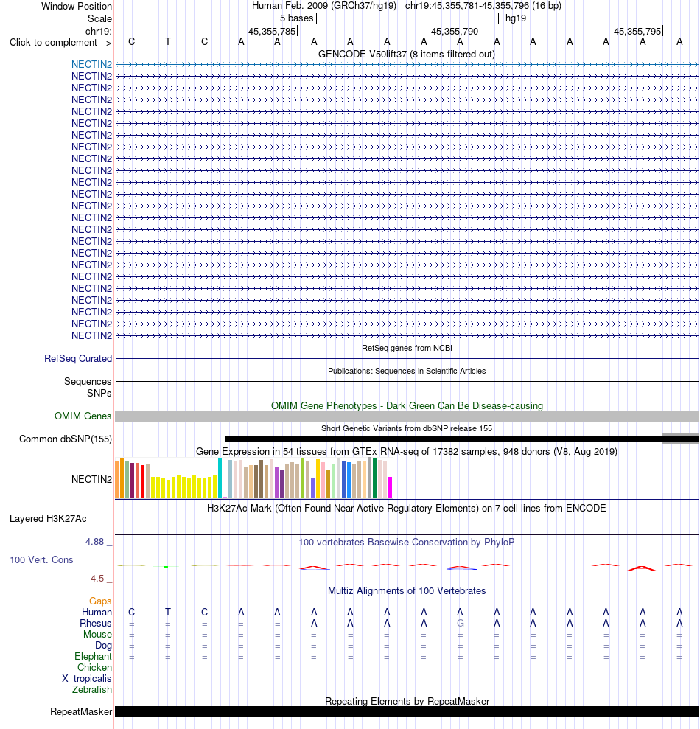
Task: Click the small gray dbSNP variant at right end
Action: pos(681,439)
